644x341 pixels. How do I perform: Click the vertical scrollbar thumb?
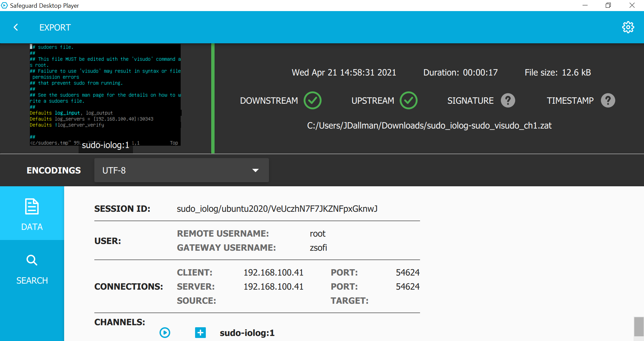(x=639, y=327)
